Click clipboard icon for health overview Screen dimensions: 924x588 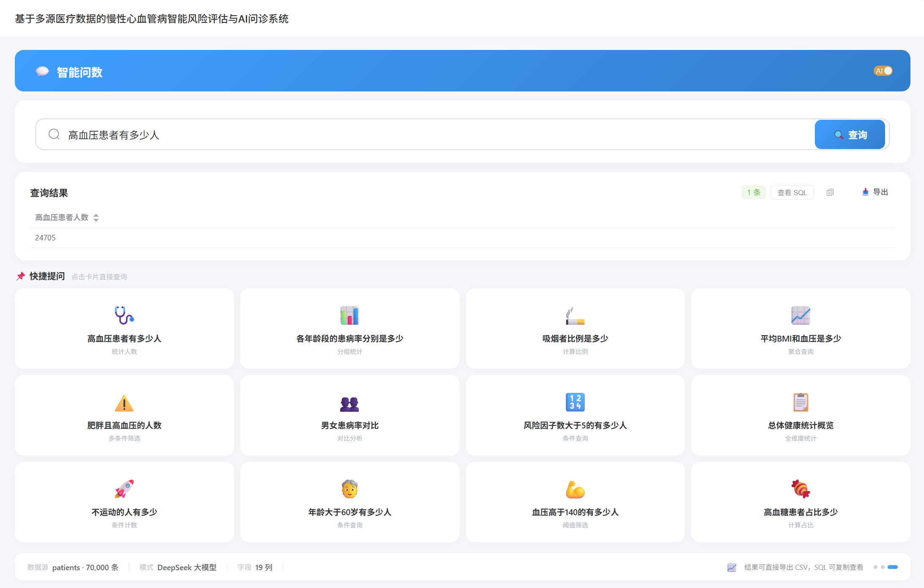[x=800, y=402]
